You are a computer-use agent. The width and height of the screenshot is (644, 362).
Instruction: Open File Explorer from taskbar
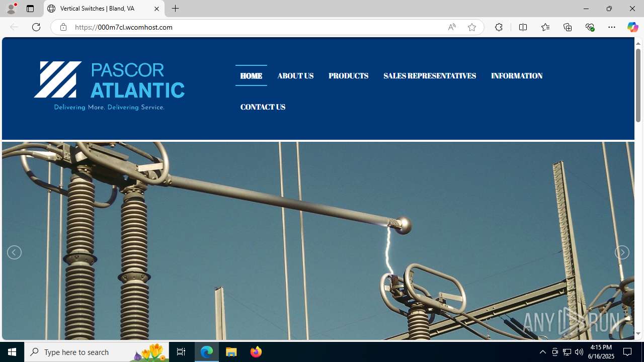pos(231,352)
